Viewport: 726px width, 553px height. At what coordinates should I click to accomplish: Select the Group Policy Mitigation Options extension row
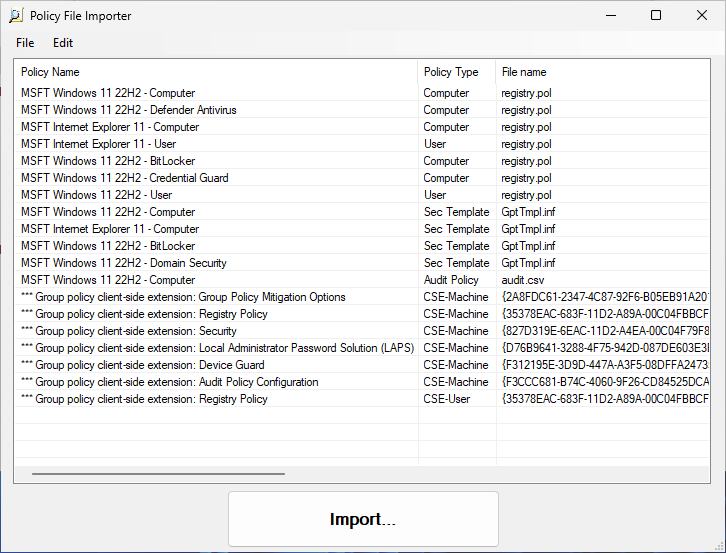tap(362, 297)
